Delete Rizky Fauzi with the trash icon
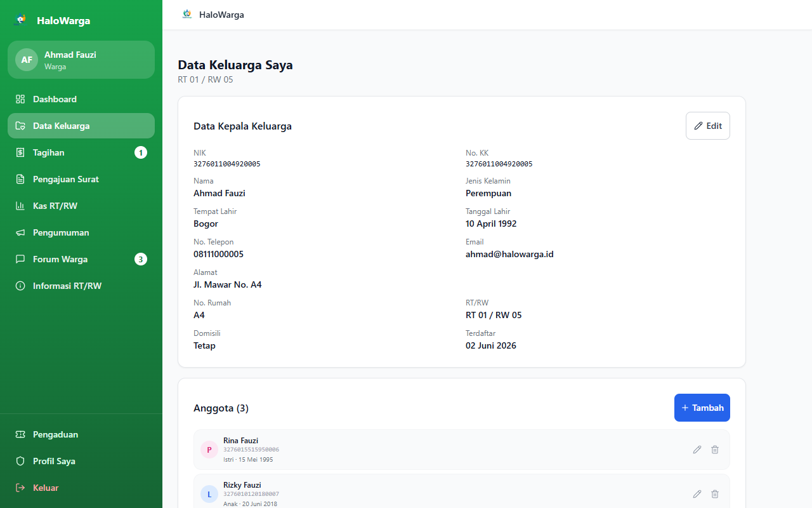812x508 pixels. pyautogui.click(x=715, y=494)
